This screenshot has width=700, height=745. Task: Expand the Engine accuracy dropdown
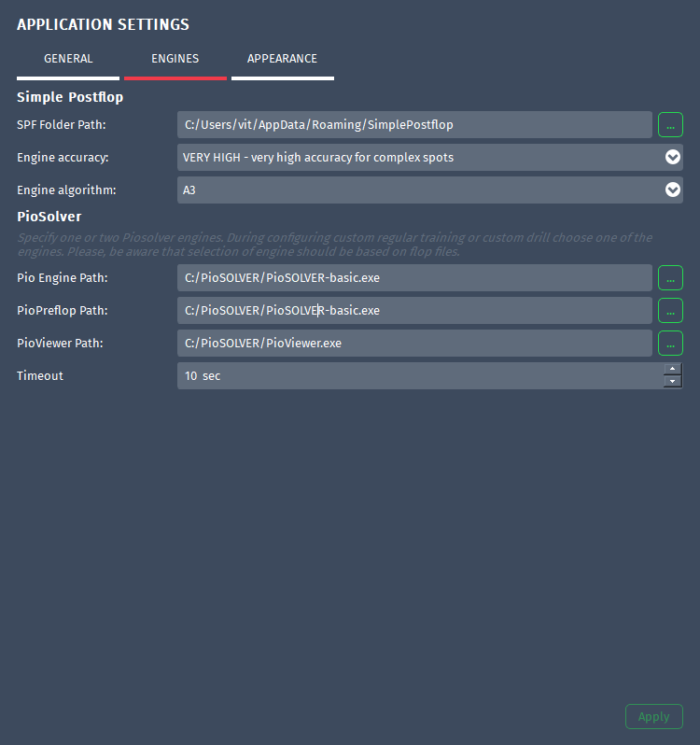(672, 157)
